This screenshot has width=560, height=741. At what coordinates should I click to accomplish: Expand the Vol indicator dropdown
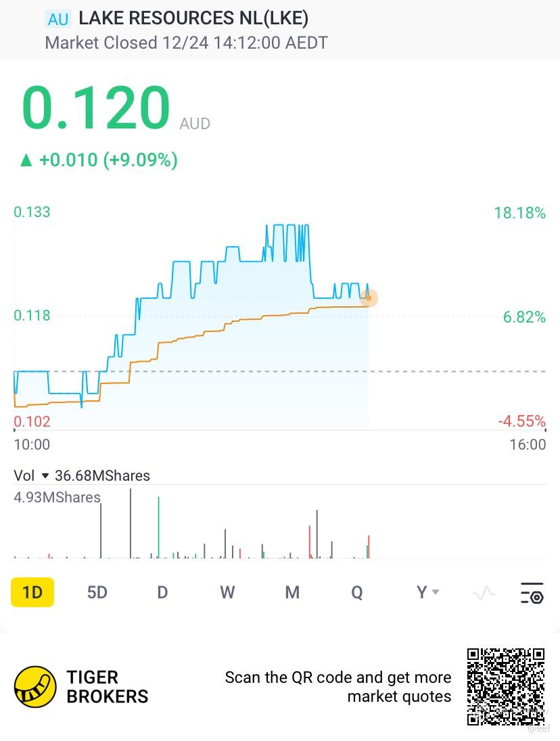(45, 476)
